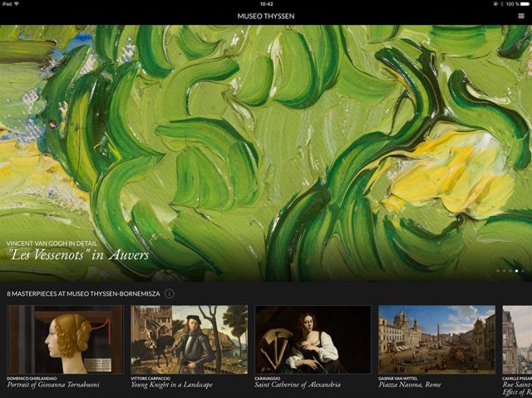Switch to the third carousel page dot
Viewport: 532px width, 398px height.
510,271
